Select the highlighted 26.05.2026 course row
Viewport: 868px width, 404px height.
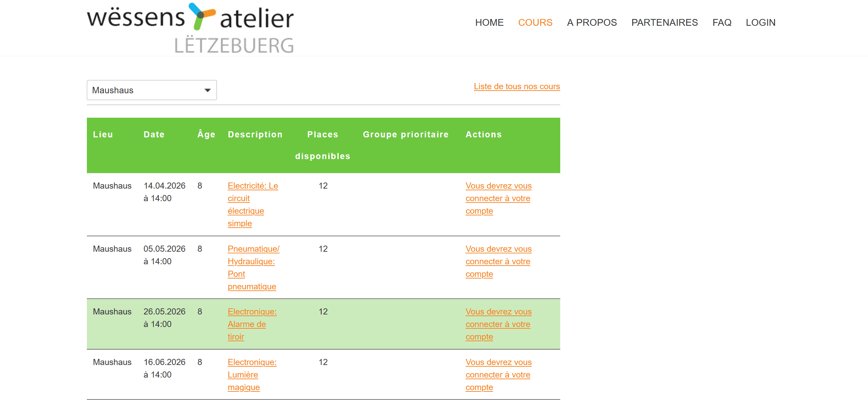[x=373, y=324]
